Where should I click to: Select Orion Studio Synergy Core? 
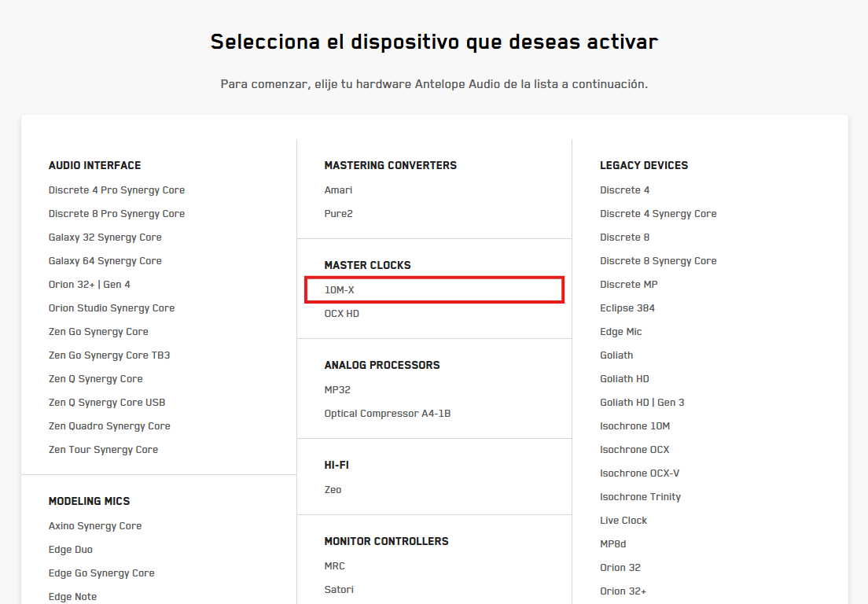tap(112, 308)
